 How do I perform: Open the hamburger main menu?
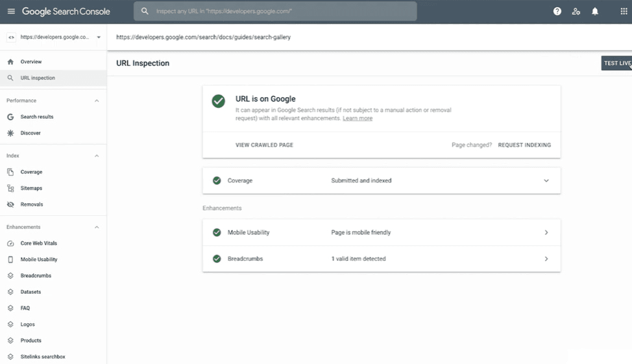(11, 12)
